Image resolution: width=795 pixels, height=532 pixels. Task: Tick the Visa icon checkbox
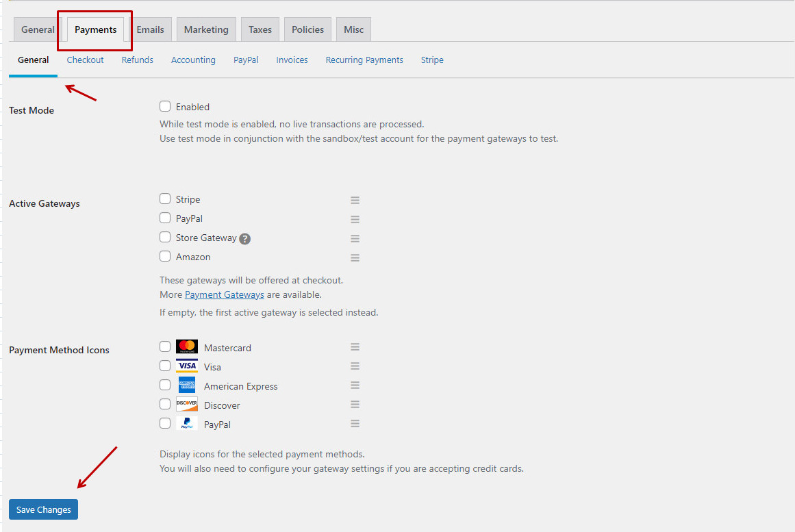tap(165, 366)
